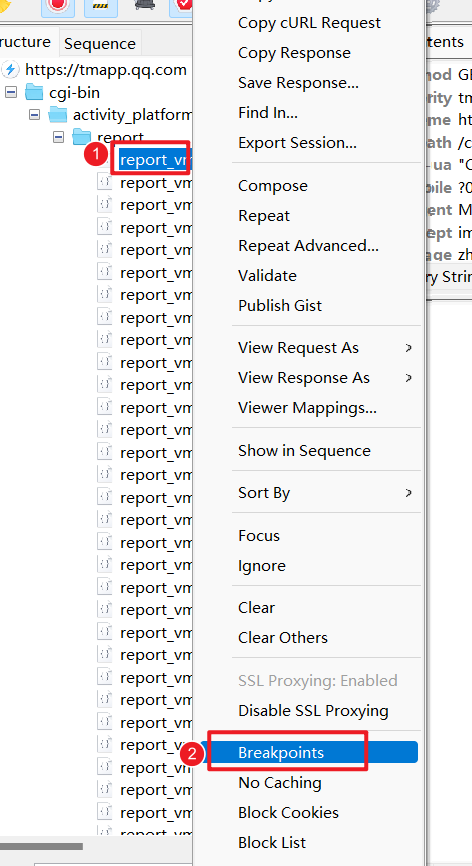
Task: Click the red Record toolbar icon
Action: tap(57, 6)
